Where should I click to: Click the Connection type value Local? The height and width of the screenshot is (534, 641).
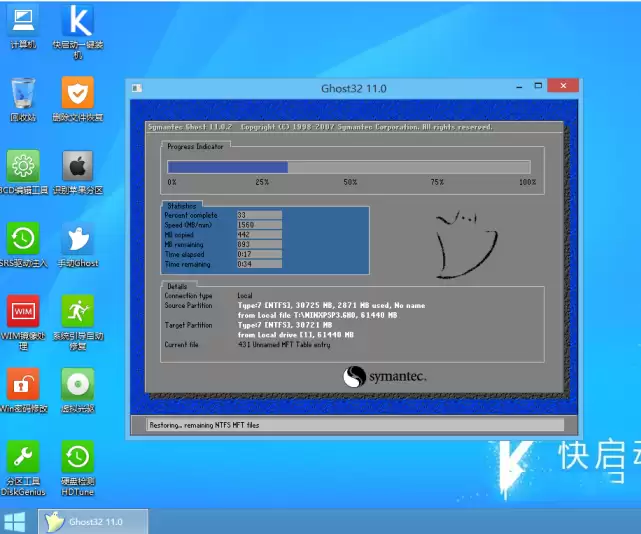tap(245, 295)
